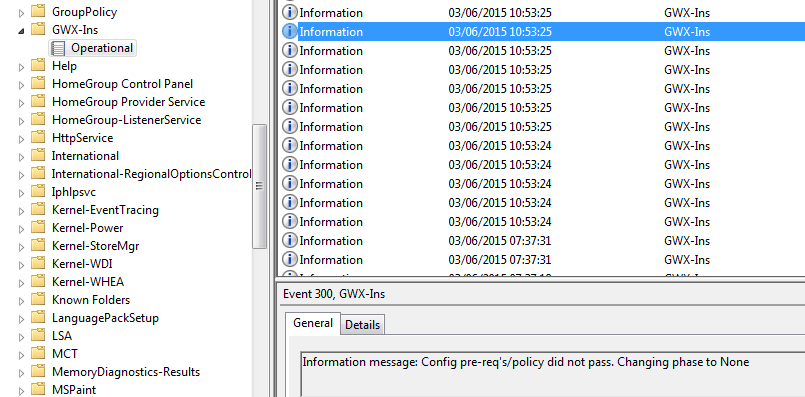
Task: Expand the HomeGroup Provider Service node
Action: pos(21,103)
